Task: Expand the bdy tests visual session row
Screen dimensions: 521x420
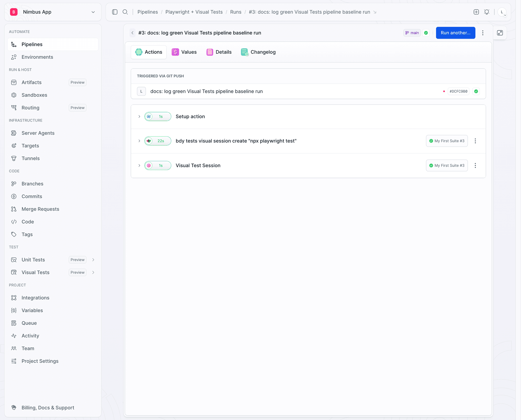Action: pyautogui.click(x=139, y=141)
